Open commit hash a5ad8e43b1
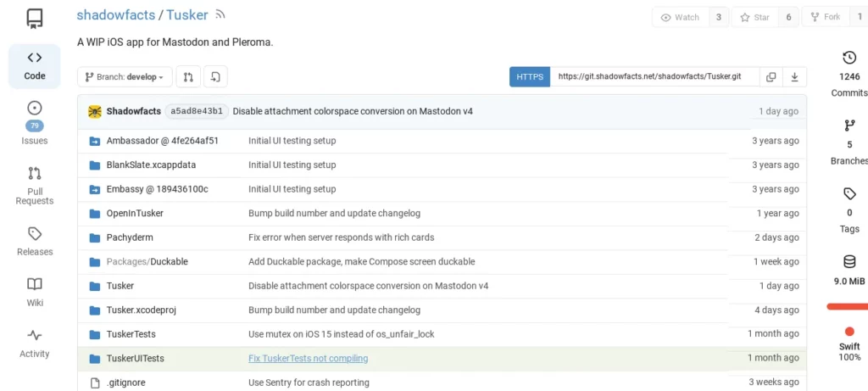Viewport: 868px width, 391px height. [197, 111]
